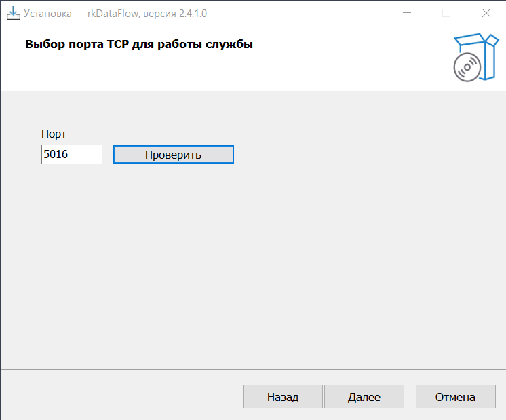Focus the port field containing 5016

[x=71, y=155]
